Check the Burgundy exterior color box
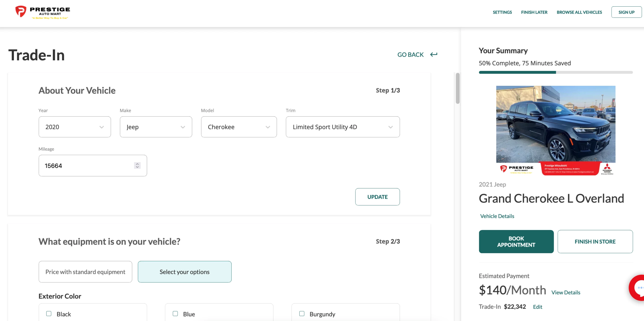 (x=302, y=313)
